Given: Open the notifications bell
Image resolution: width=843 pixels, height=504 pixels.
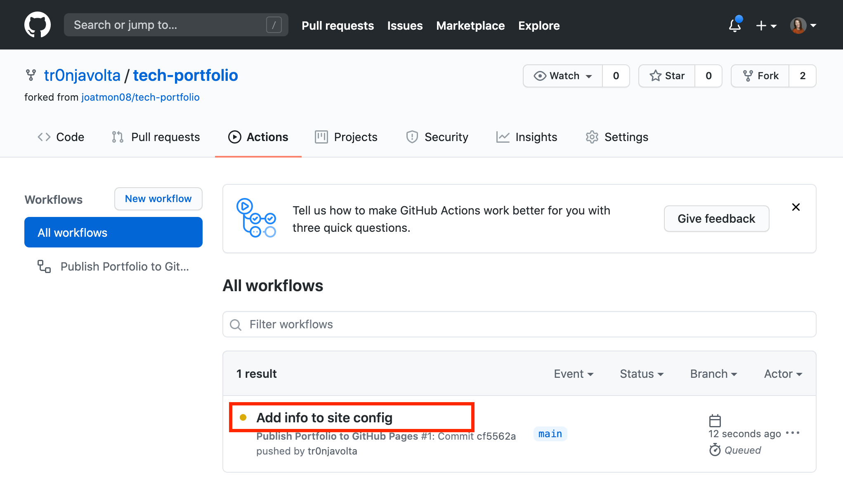Looking at the screenshot, I should point(735,26).
